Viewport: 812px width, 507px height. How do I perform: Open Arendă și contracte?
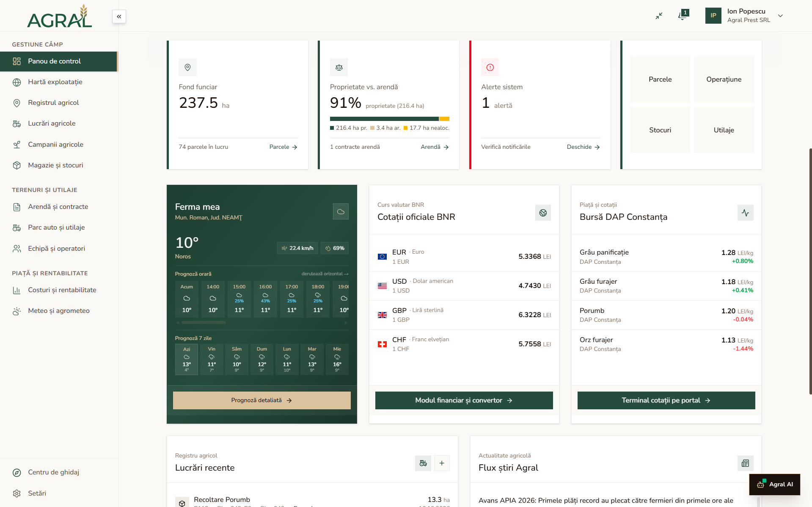click(59, 207)
